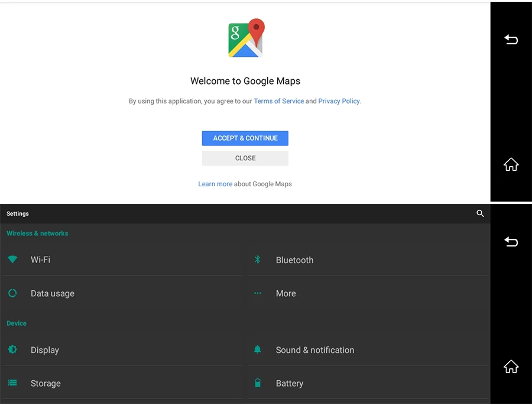The image size is (532, 405).
Task: Tap the back arrow beside Google Maps
Action: pos(511,40)
